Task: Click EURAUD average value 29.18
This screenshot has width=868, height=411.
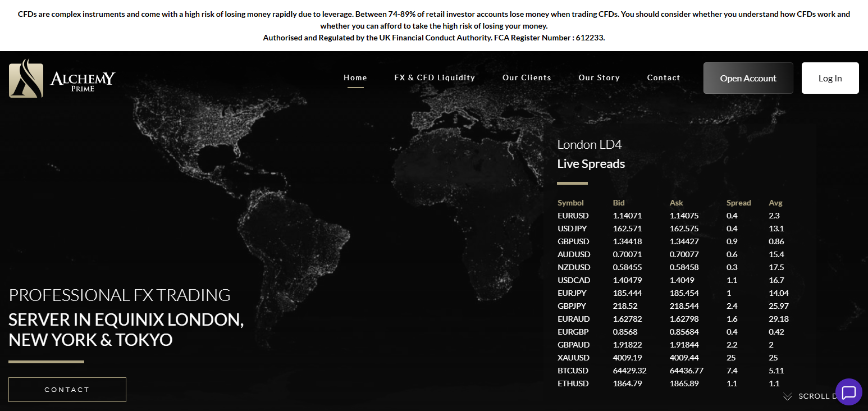Action: click(x=779, y=319)
